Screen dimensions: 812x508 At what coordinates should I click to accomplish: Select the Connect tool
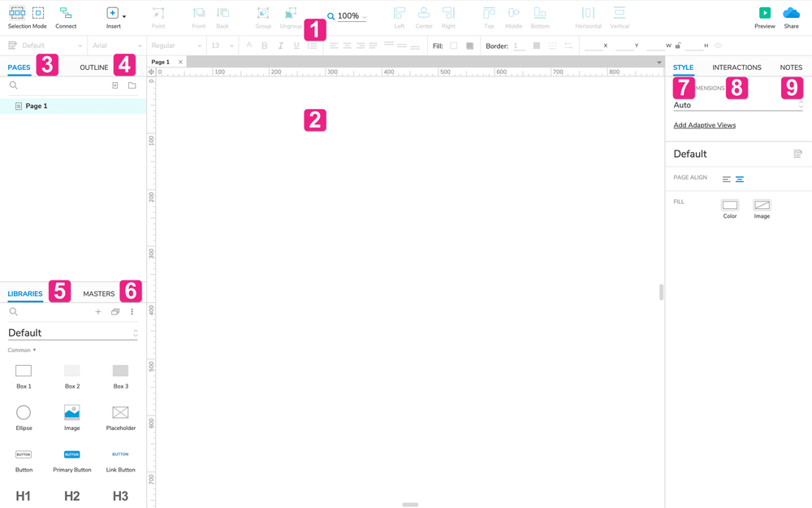(66, 15)
